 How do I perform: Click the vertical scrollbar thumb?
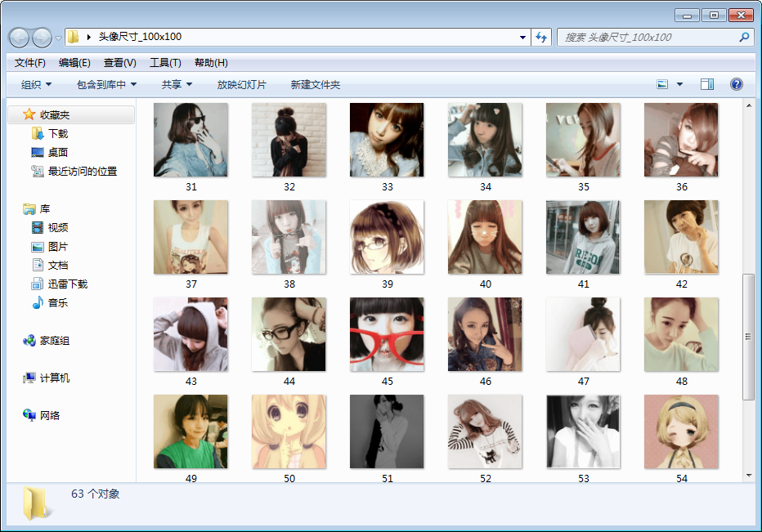[x=747, y=336]
